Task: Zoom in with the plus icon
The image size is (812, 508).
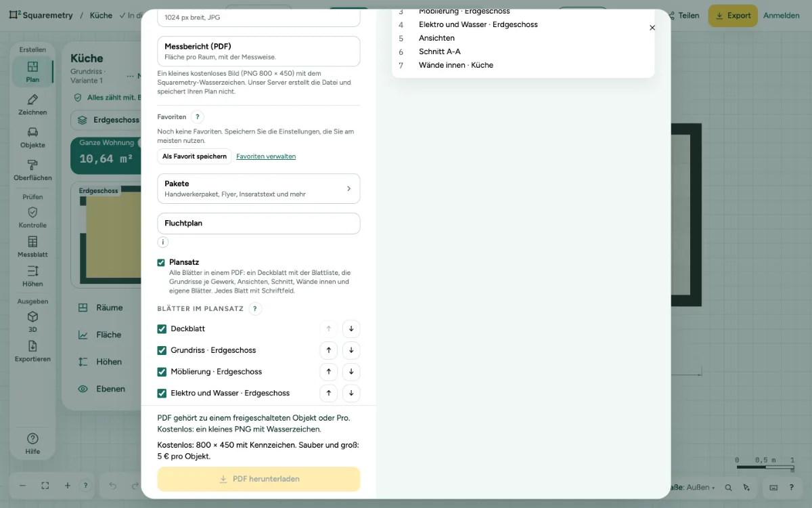Action: point(68,486)
